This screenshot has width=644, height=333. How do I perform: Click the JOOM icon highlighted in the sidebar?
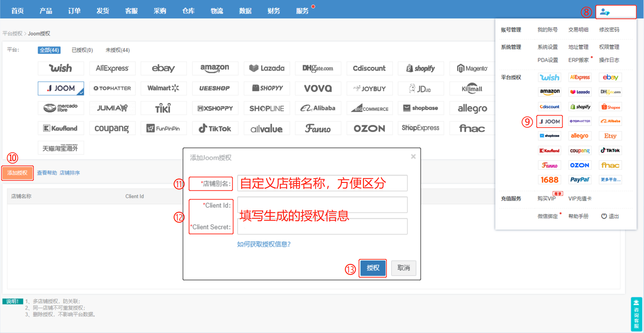tap(549, 121)
